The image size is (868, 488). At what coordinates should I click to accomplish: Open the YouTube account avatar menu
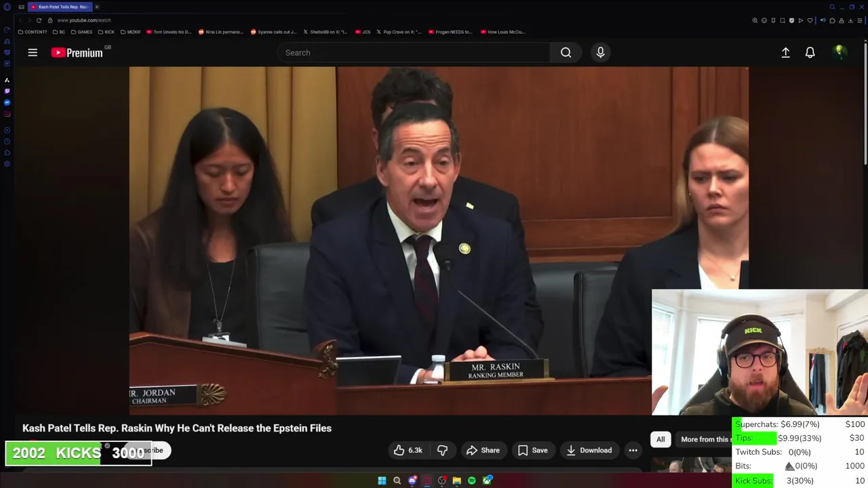click(839, 52)
